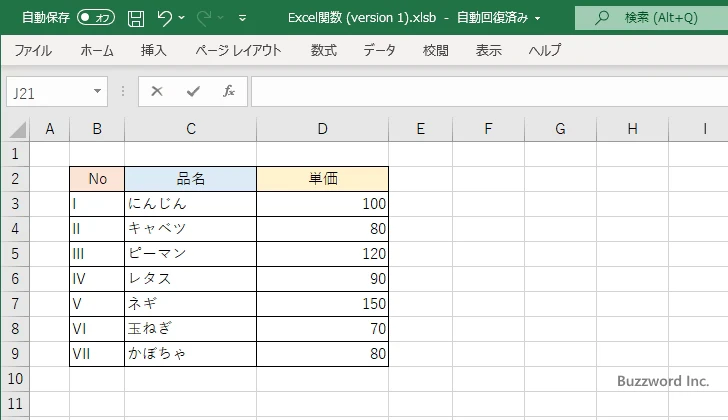Click the Undo arrow icon
The height and width of the screenshot is (420, 728).
(164, 18)
